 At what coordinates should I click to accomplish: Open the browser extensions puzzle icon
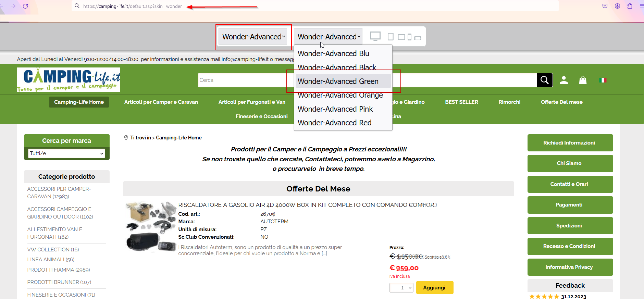click(x=630, y=6)
